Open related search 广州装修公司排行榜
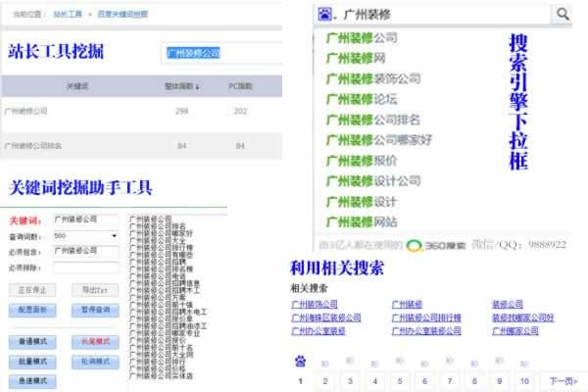This screenshot has height=392, width=588. (x=426, y=318)
